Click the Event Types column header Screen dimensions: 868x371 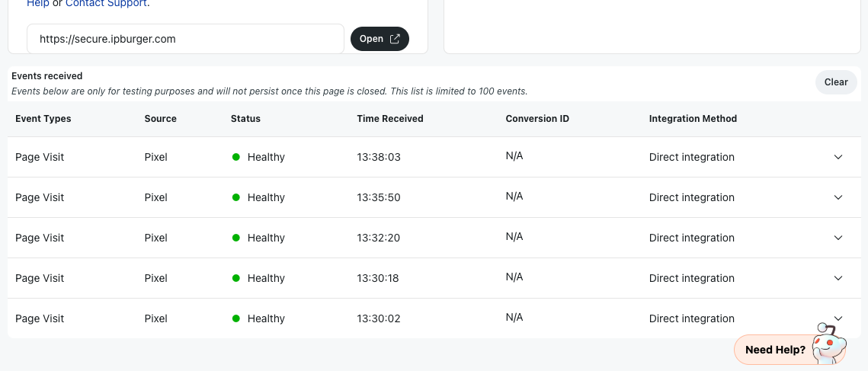pos(43,119)
